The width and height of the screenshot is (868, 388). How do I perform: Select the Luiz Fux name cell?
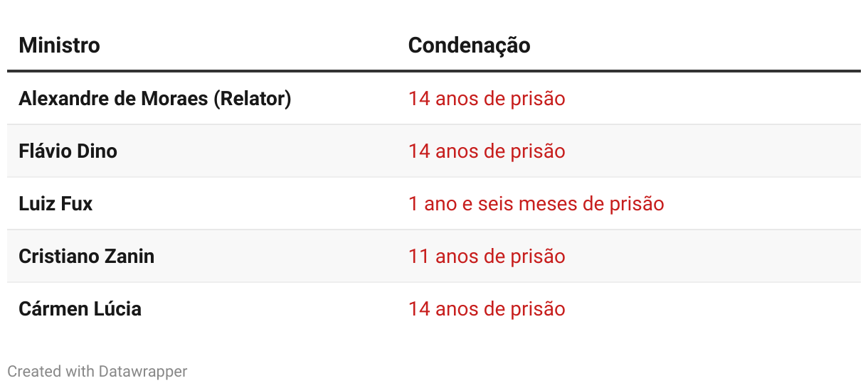55,203
